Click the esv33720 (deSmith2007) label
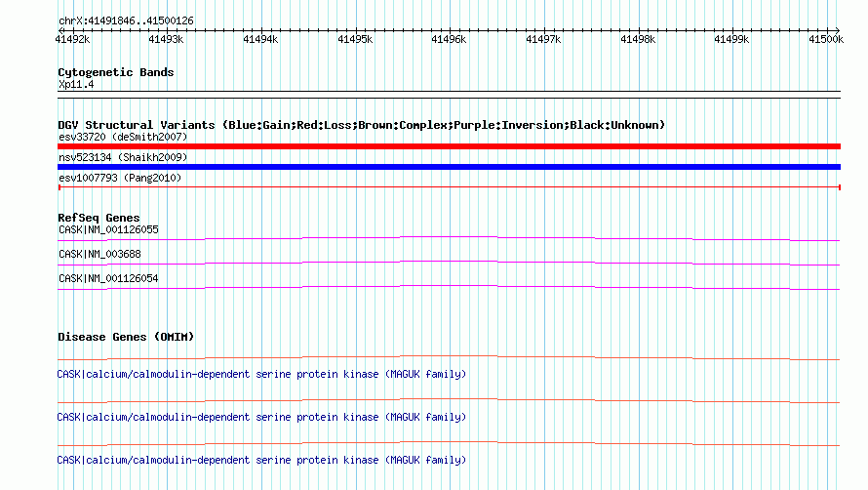868x490 pixels. 123,137
